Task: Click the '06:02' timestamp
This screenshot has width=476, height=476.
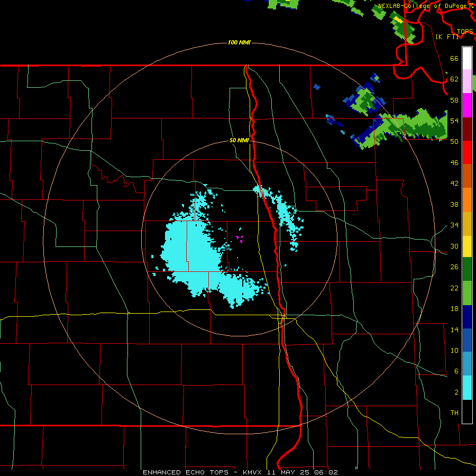Action: click(x=326, y=472)
